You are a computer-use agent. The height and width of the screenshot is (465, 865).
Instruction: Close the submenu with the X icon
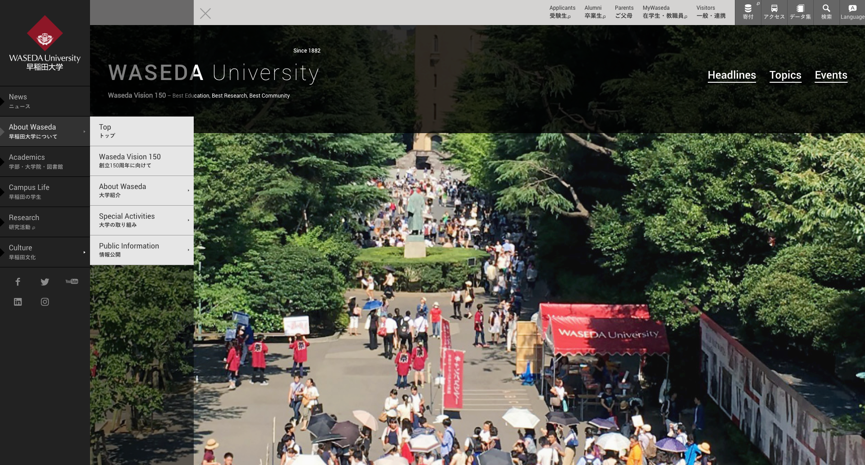click(205, 13)
